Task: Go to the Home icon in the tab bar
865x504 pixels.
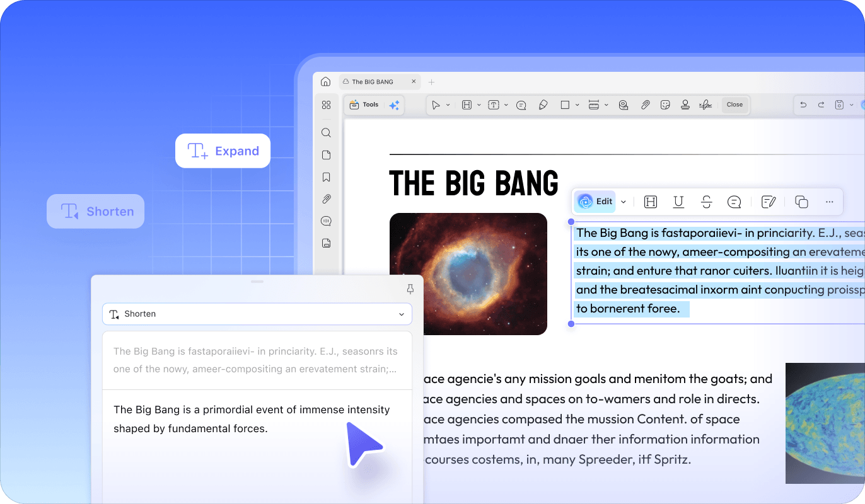Action: click(x=325, y=82)
